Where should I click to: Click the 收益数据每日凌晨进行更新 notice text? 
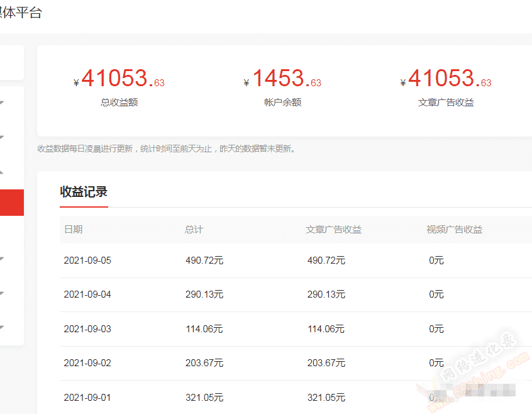[166, 148]
